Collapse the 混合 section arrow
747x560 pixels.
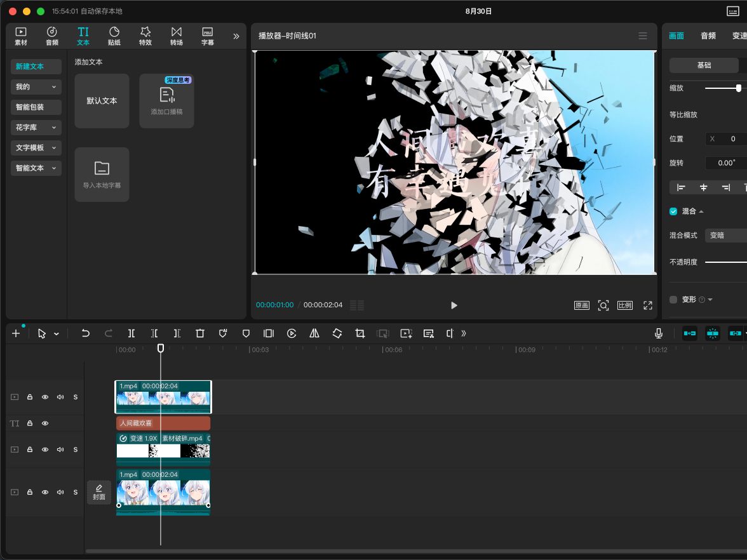(x=701, y=211)
